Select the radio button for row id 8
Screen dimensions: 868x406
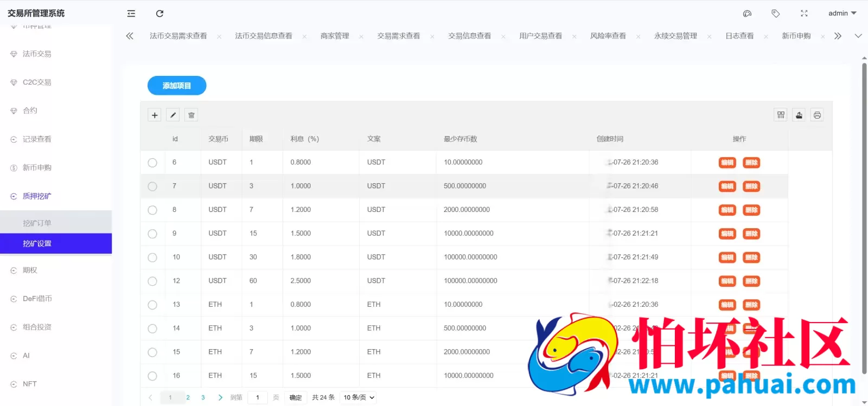[152, 210]
